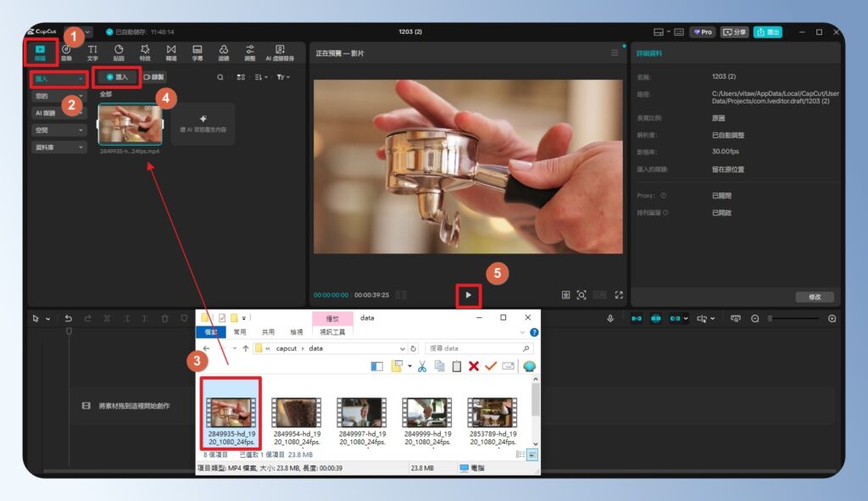Open the 濾鏡 (Filters) panel
The image size is (868, 501).
(223, 52)
